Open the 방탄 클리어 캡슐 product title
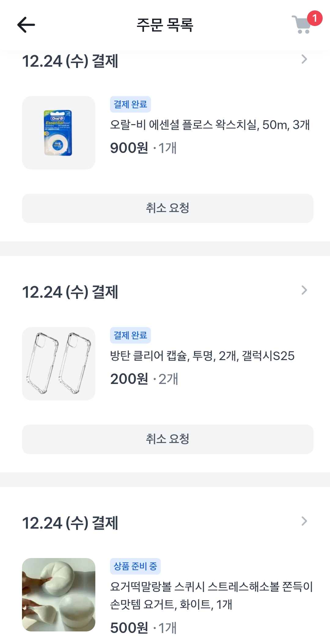The height and width of the screenshot is (644, 330). pyautogui.click(x=202, y=356)
